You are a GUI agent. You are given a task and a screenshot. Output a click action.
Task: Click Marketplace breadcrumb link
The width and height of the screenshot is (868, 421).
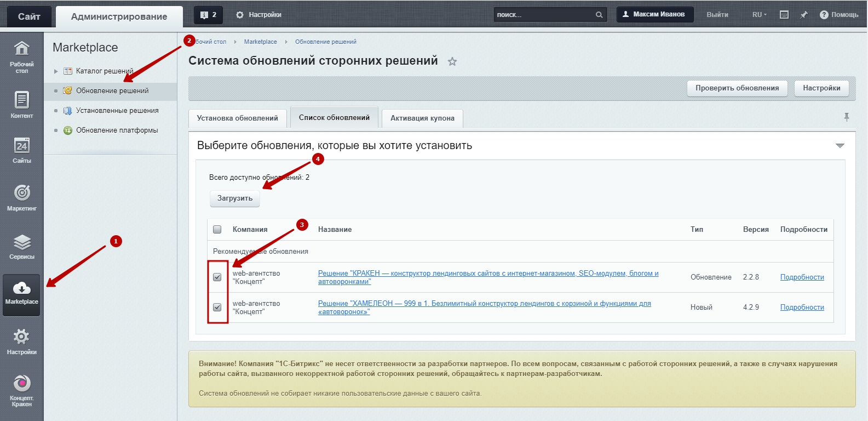260,42
